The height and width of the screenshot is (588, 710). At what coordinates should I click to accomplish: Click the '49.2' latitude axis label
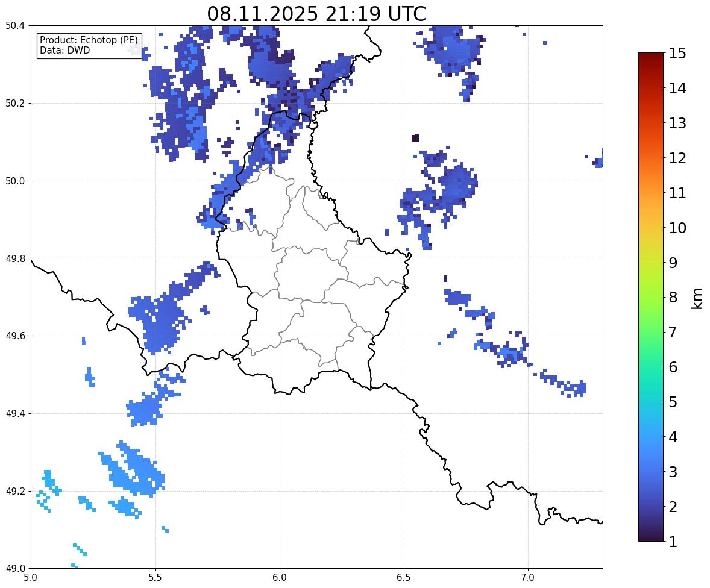tap(15, 491)
